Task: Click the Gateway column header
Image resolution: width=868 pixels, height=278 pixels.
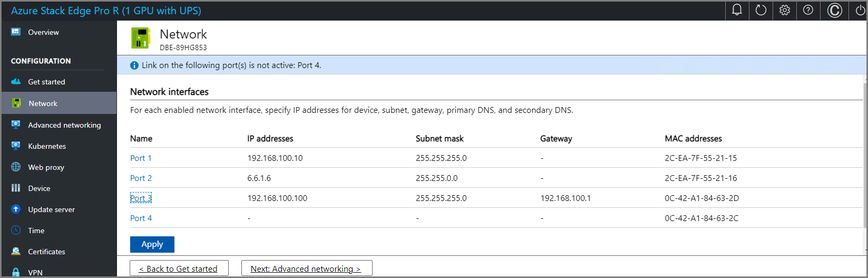Action: (556, 139)
